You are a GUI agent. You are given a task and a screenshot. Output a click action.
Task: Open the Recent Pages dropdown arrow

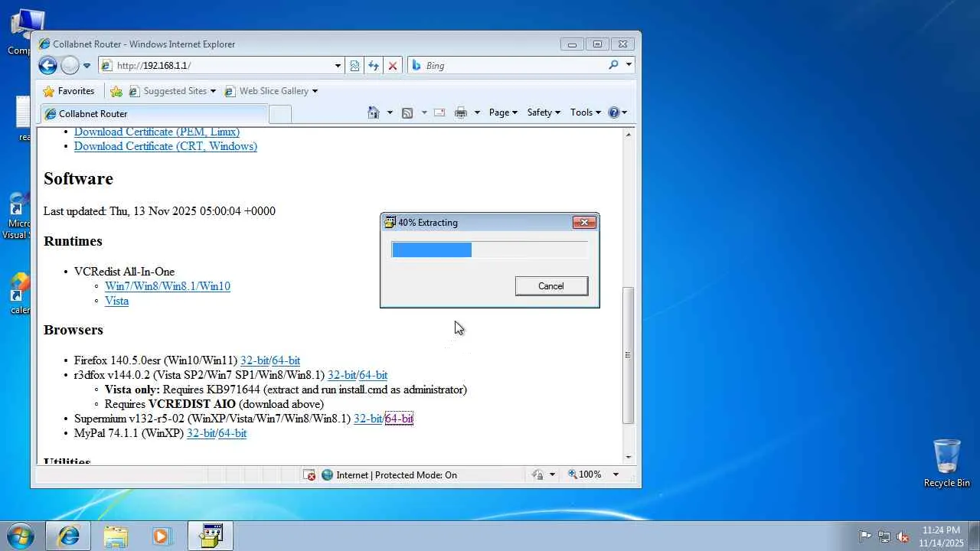87,66
